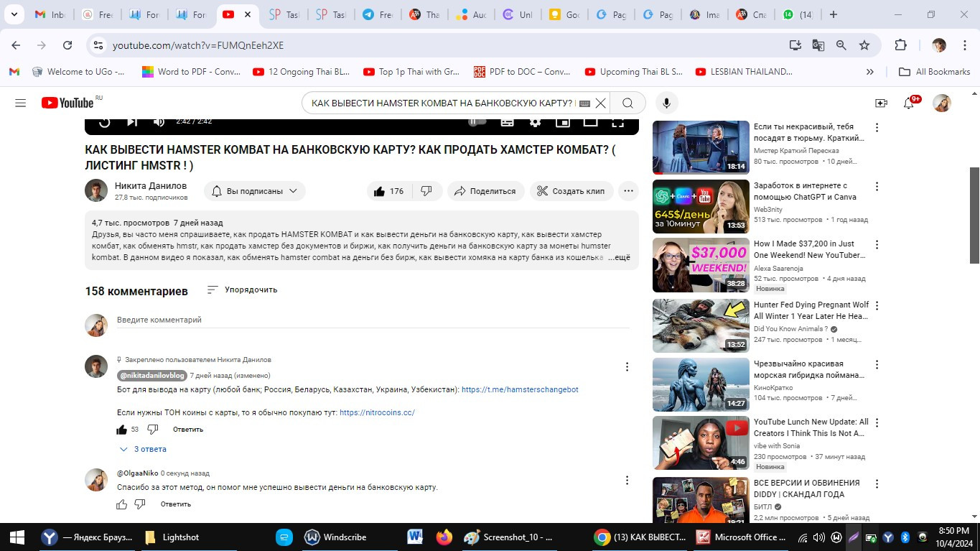
Task: Translate this page from the address bar
Action: [818, 45]
